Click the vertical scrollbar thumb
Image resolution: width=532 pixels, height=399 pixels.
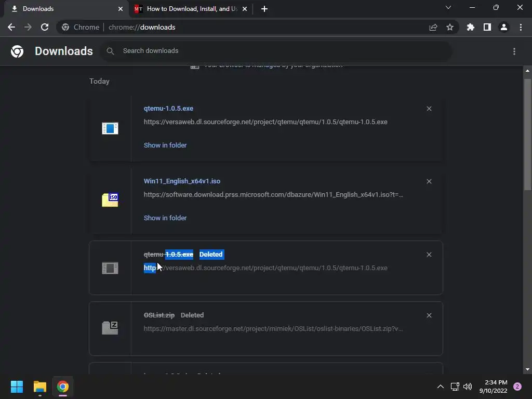[x=527, y=134]
